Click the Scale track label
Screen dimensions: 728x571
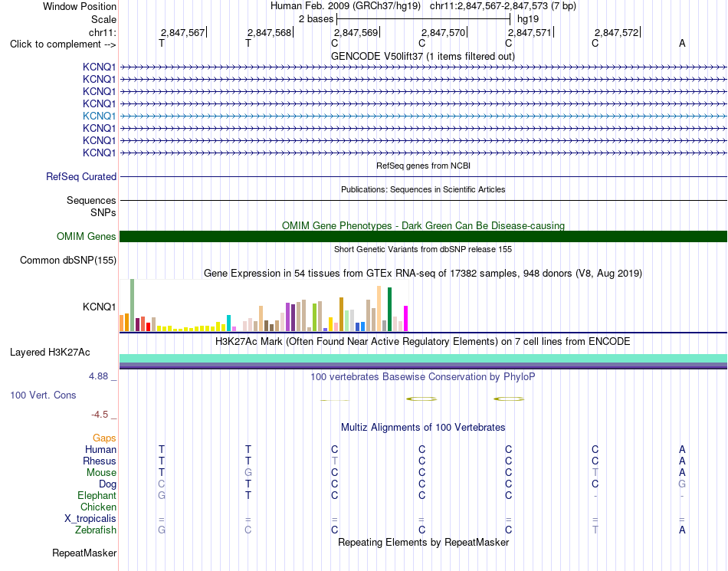(103, 19)
